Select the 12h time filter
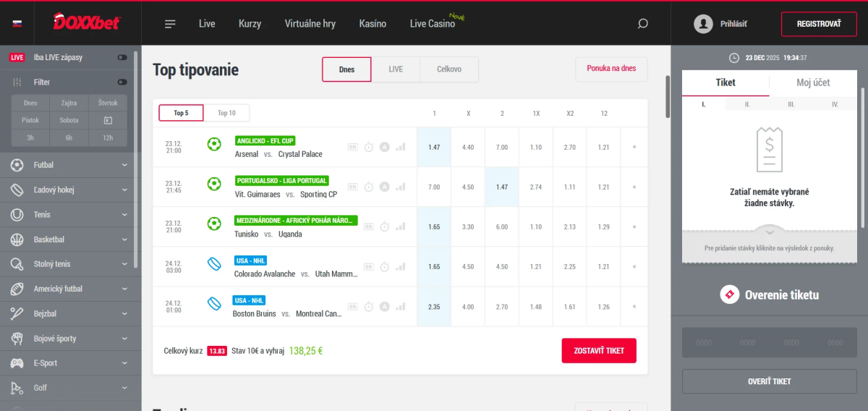868x411 pixels. 108,137
